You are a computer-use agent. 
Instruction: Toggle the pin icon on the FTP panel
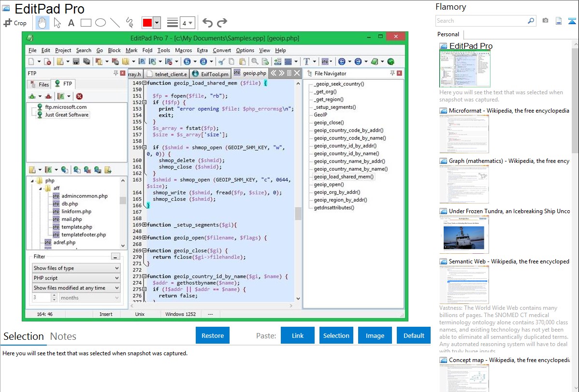click(x=116, y=73)
